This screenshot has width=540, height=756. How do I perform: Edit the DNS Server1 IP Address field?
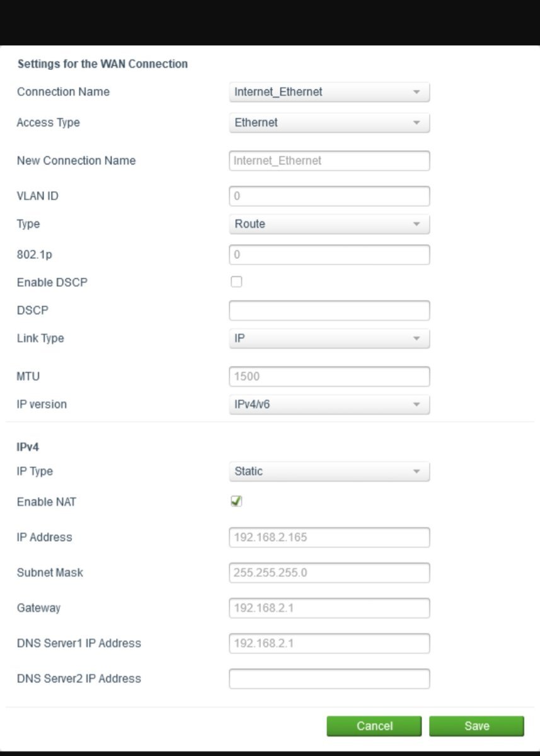coord(329,643)
